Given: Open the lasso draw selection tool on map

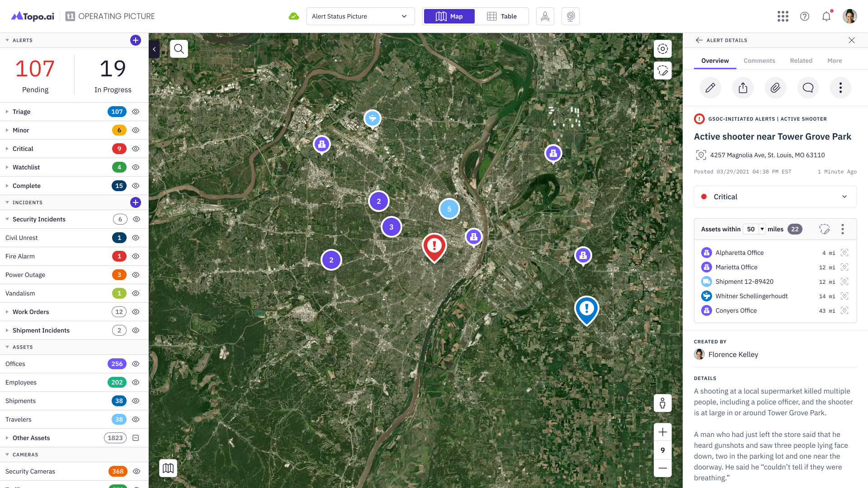Looking at the screenshot, I should (x=662, y=70).
